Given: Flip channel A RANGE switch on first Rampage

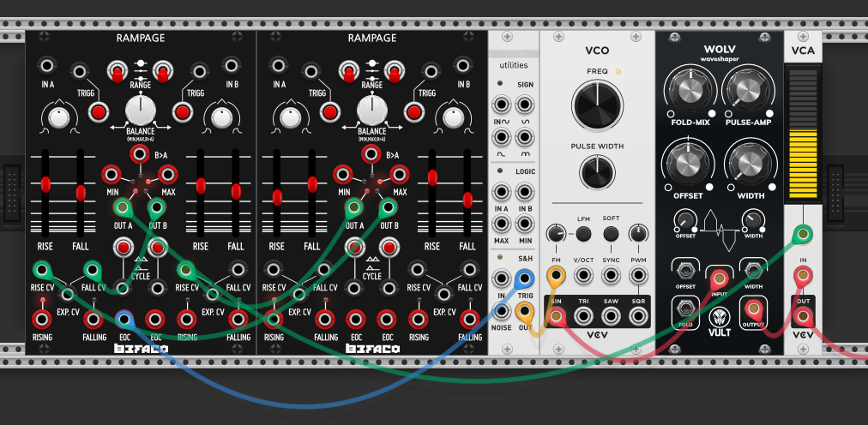Looking at the screenshot, I should pyautogui.click(x=117, y=72).
